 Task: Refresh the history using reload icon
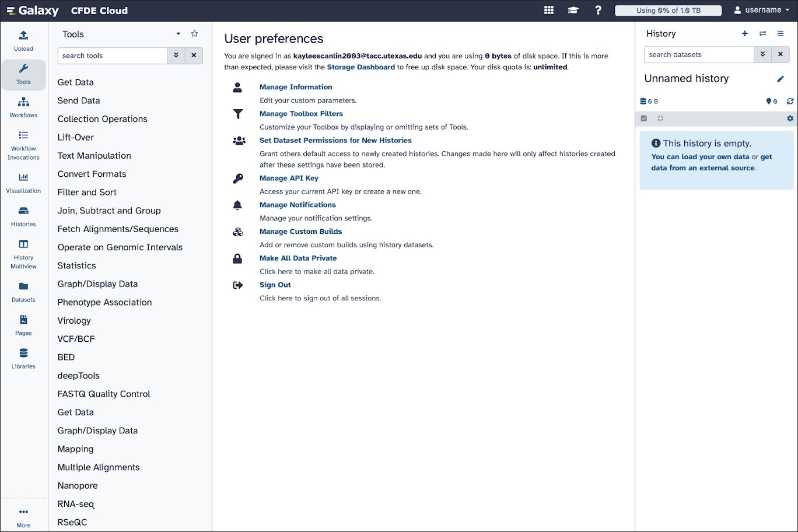click(790, 101)
